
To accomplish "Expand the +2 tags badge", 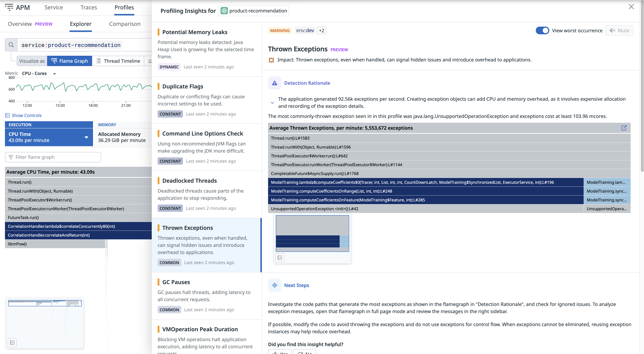I will click(321, 30).
